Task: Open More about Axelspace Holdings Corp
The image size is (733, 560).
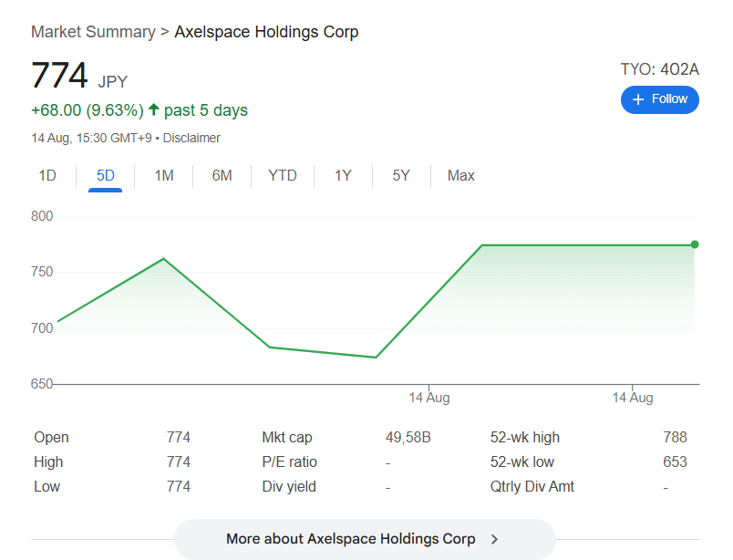Action: pyautogui.click(x=365, y=538)
